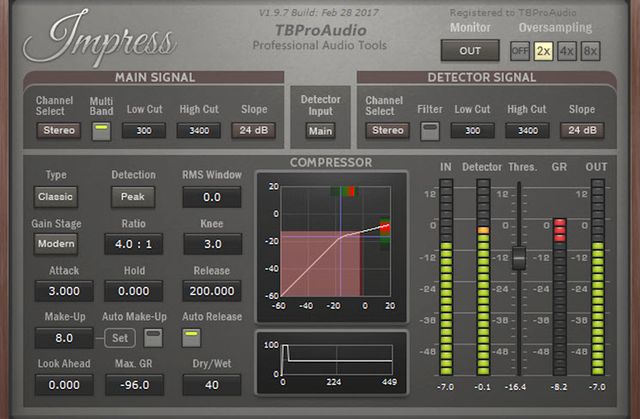
Task: Turn oversampling OFF
Action: (x=520, y=51)
